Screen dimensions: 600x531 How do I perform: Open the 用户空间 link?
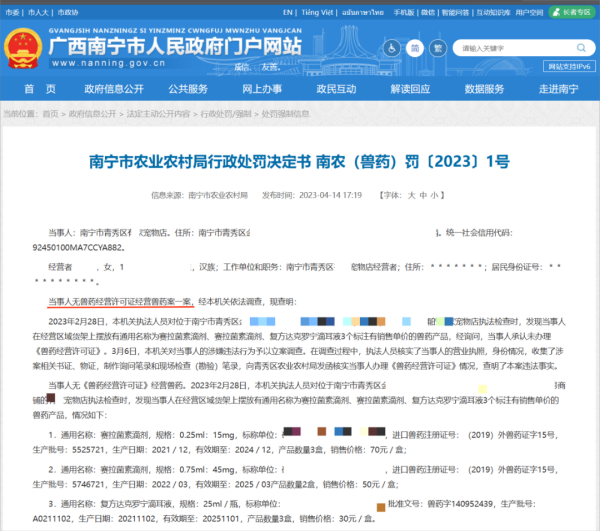(x=529, y=13)
